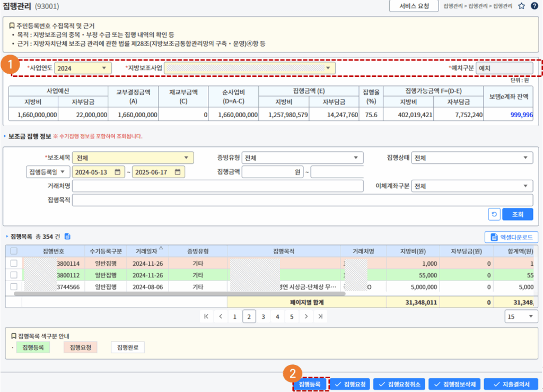The image size is (543, 392).
Task: Click the 자부담금(원) column header
Action: (467, 251)
